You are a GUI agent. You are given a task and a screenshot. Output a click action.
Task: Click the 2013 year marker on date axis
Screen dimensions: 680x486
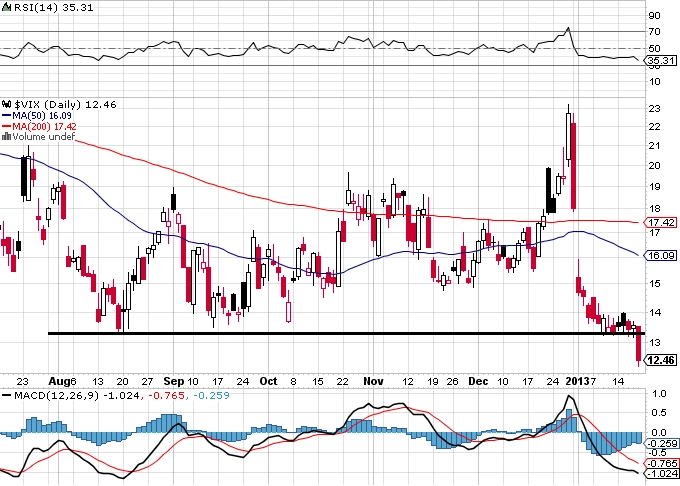point(575,381)
